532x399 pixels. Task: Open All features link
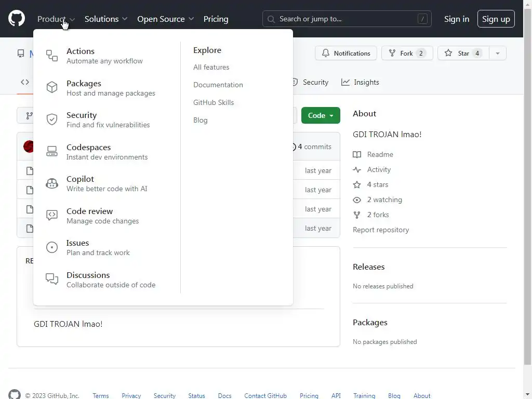click(x=211, y=67)
